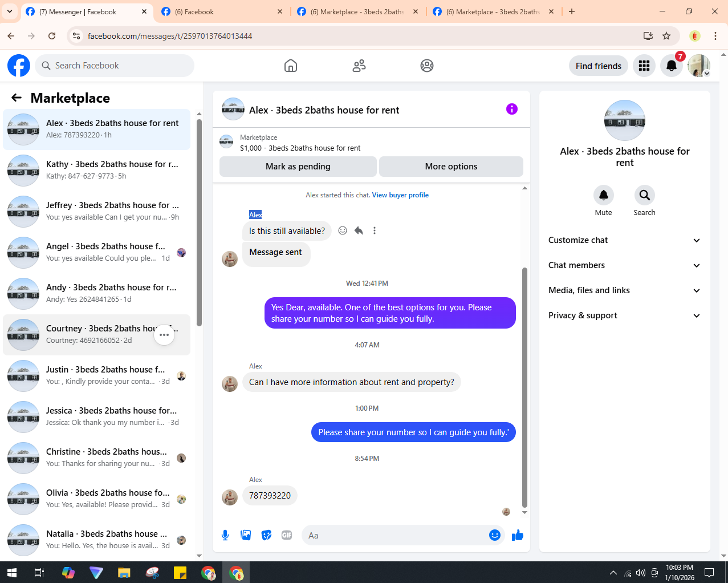
Task: Expand the Chat members section
Action: pos(625,265)
